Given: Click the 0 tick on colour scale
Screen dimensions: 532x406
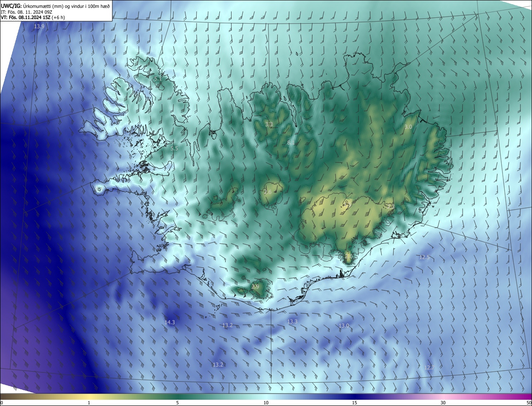Looking at the screenshot, I should [2, 403].
